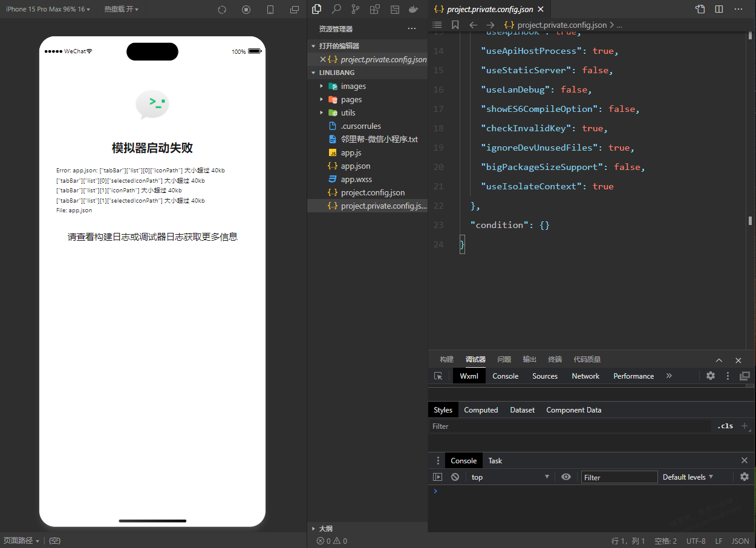Open the Default levels dropdown
The width and height of the screenshot is (756, 548).
pyautogui.click(x=688, y=477)
